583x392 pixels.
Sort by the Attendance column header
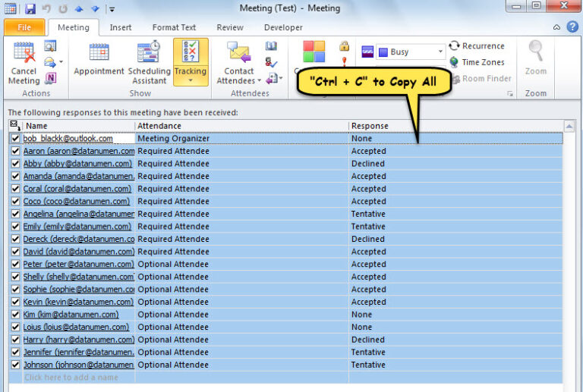click(241, 126)
